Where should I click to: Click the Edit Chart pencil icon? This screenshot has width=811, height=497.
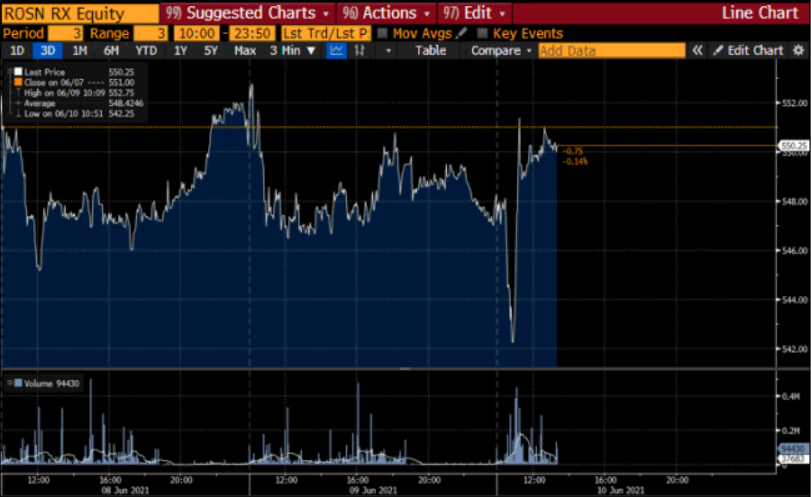[x=718, y=50]
